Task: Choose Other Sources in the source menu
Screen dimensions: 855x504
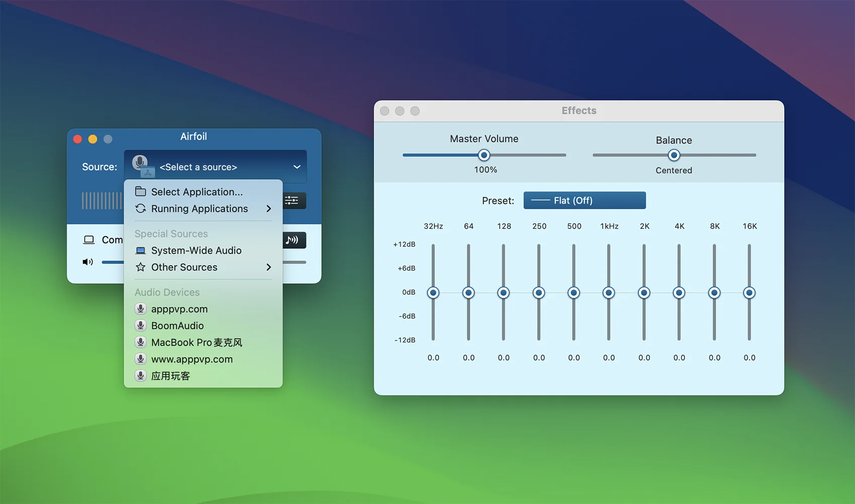Action: (x=203, y=267)
